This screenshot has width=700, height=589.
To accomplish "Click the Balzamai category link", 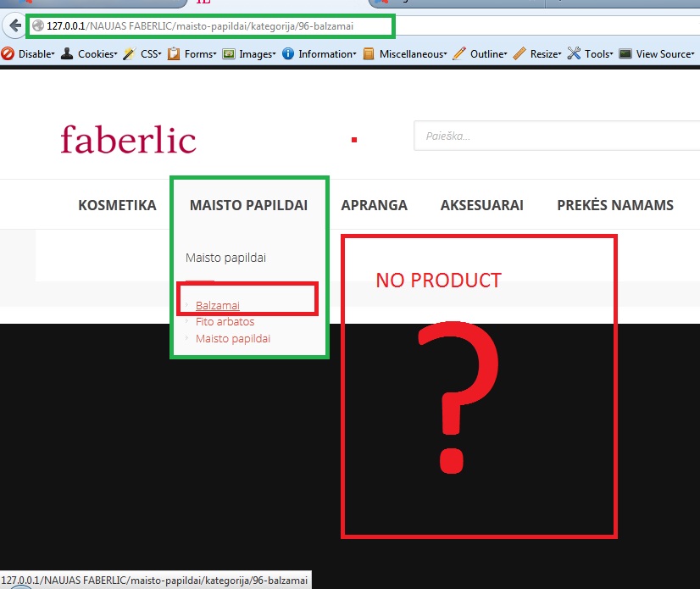I will click(218, 305).
